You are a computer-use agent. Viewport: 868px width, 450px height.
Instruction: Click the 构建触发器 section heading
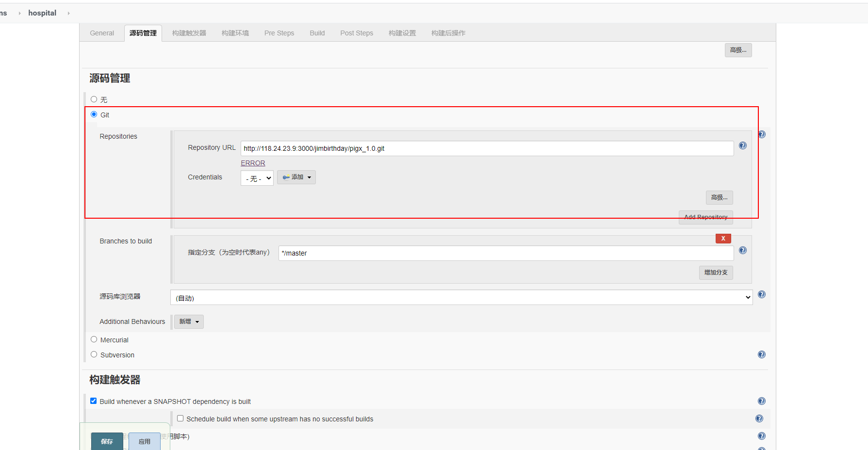[115, 380]
